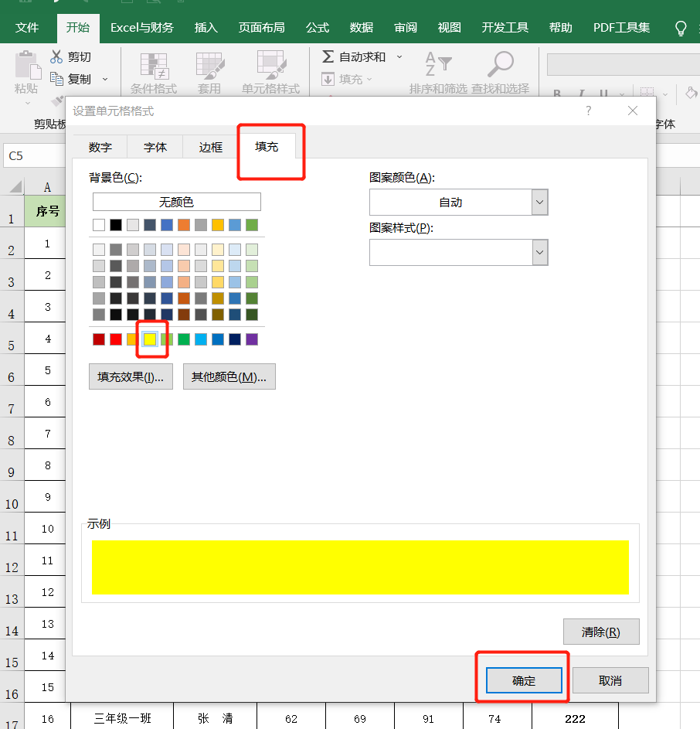The width and height of the screenshot is (700, 729).
Task: Pick the white theme color swatch
Action: 99,225
